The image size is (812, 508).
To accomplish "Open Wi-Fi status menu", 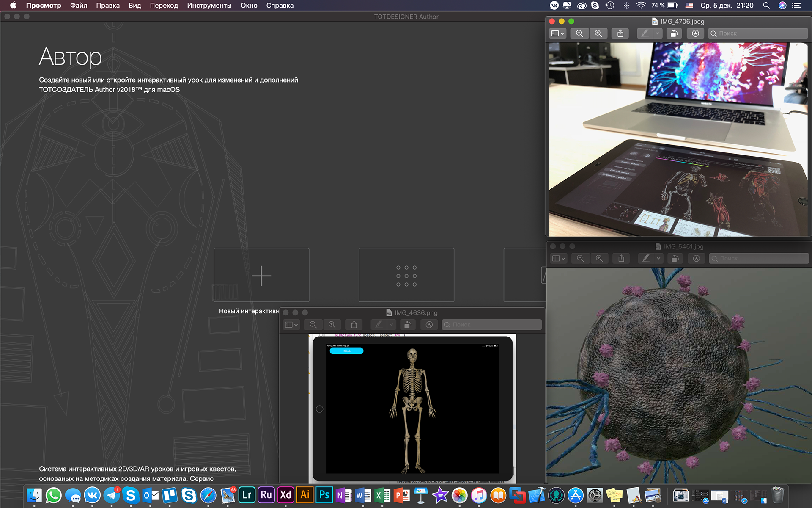I will point(641,6).
